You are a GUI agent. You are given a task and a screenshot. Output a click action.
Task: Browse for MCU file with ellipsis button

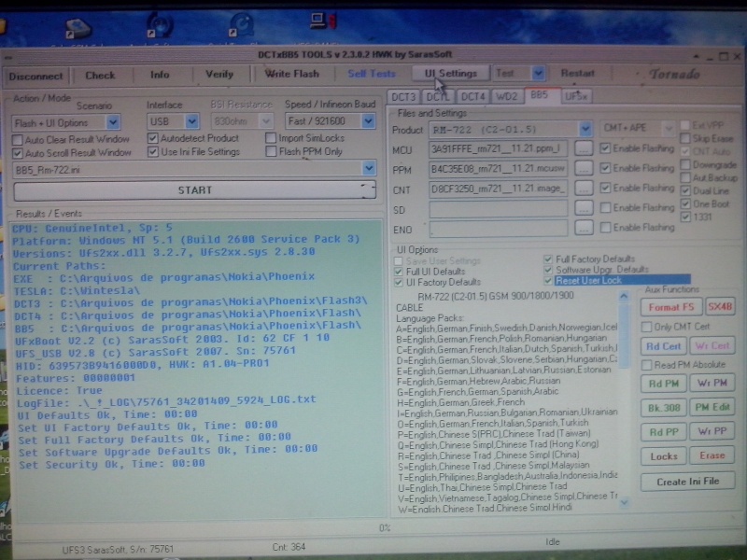(584, 148)
